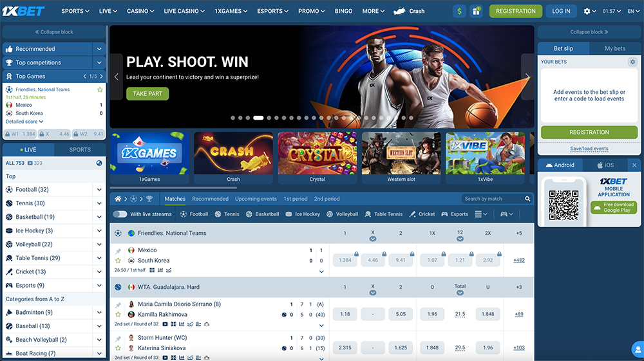Filter by Football icon in sports bar
The height and width of the screenshot is (361, 644).
click(194, 214)
